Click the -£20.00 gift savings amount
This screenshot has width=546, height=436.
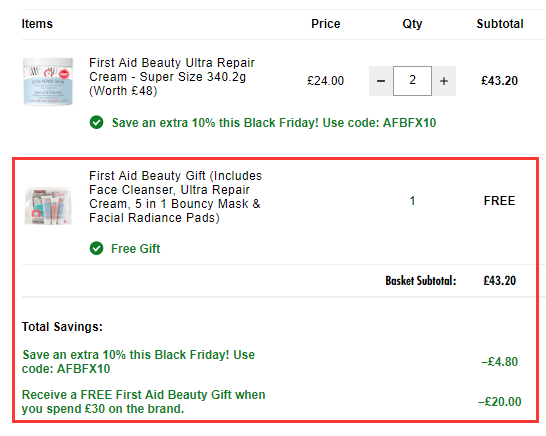[500, 402]
